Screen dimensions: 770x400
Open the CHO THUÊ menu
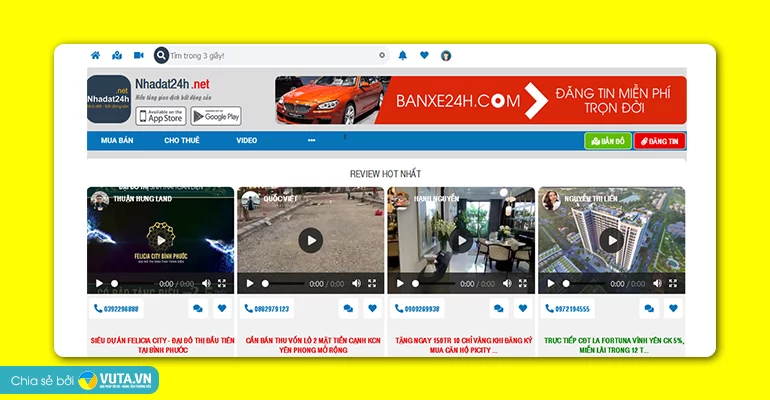click(x=182, y=140)
